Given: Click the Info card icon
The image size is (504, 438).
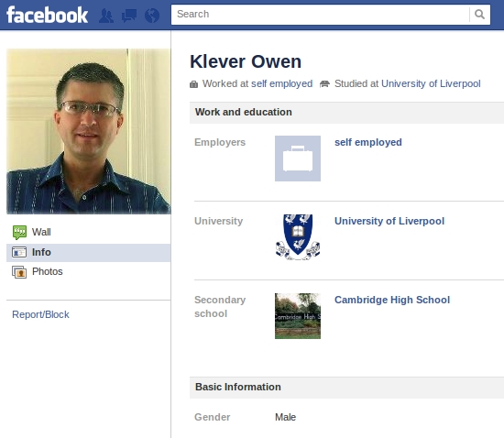Looking at the screenshot, I should tap(19, 252).
